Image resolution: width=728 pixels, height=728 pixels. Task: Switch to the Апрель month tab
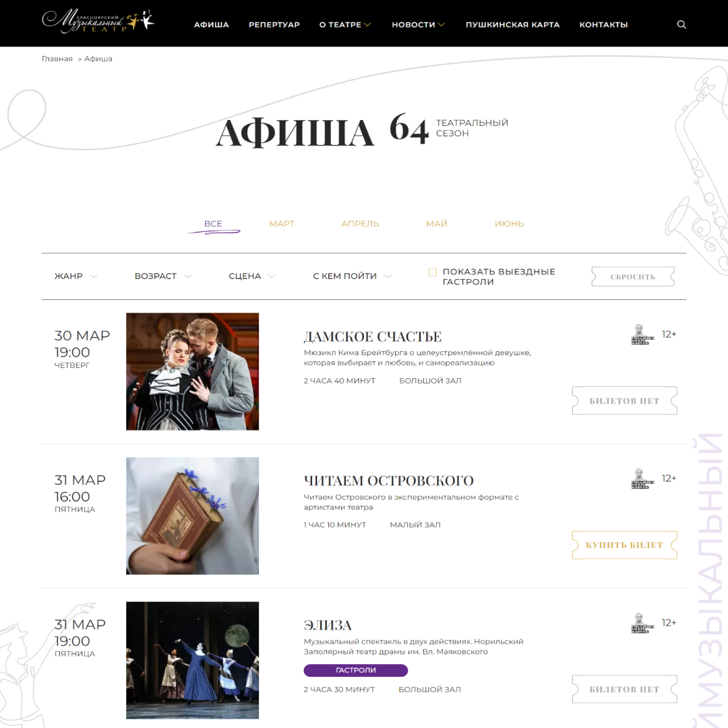tap(360, 224)
